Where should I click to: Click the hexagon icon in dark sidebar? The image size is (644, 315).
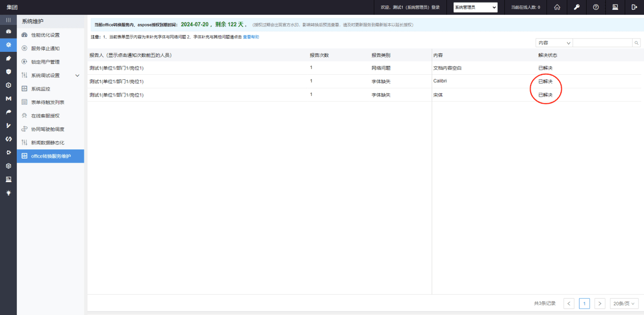click(8, 85)
